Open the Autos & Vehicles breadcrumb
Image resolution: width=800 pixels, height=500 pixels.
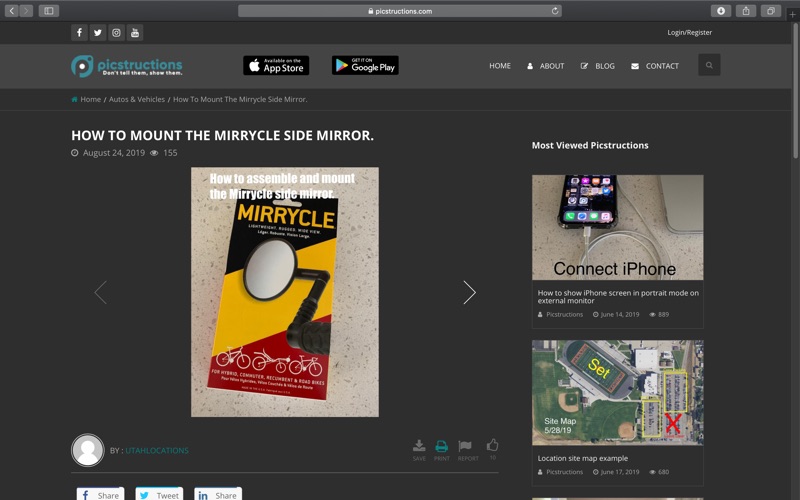[x=137, y=99]
